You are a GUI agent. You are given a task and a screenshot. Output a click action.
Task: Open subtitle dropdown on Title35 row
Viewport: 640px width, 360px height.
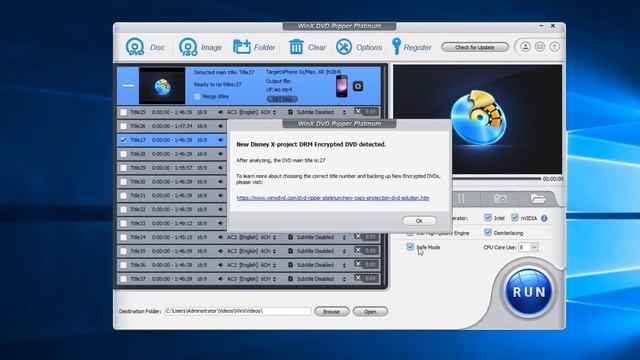(344, 251)
